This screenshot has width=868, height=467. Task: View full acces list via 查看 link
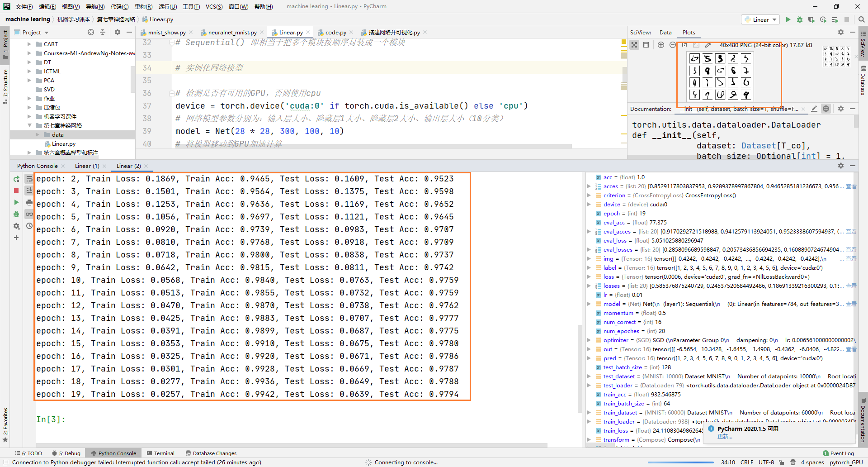tap(851, 186)
